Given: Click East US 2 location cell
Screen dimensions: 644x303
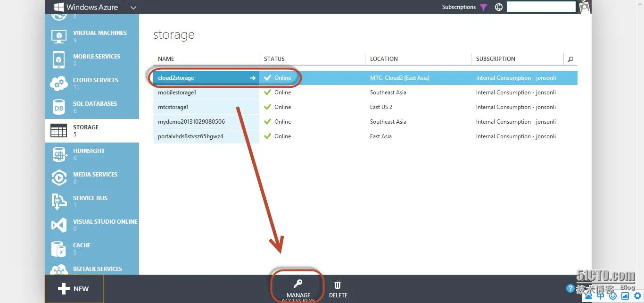Looking at the screenshot, I should click(381, 107).
